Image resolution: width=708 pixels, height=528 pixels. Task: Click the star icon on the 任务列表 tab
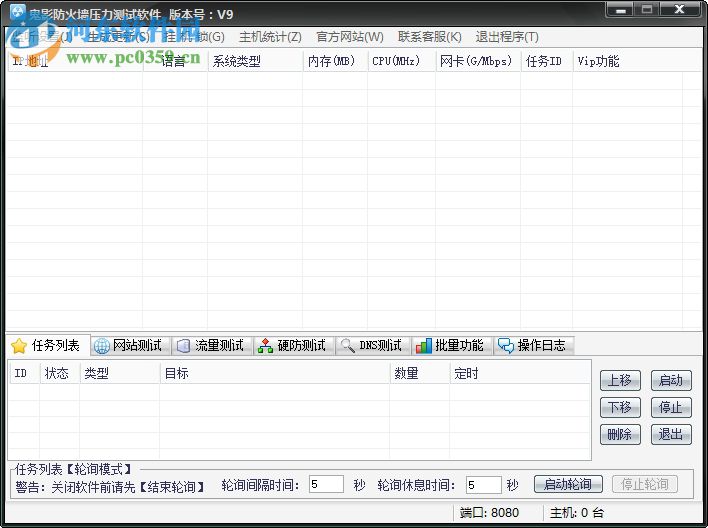click(x=19, y=346)
